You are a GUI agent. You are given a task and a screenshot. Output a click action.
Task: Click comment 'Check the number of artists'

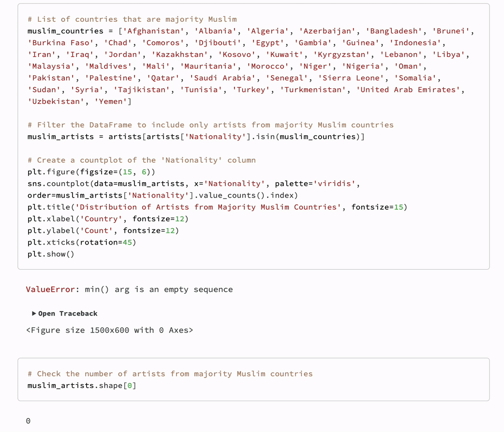(x=170, y=374)
